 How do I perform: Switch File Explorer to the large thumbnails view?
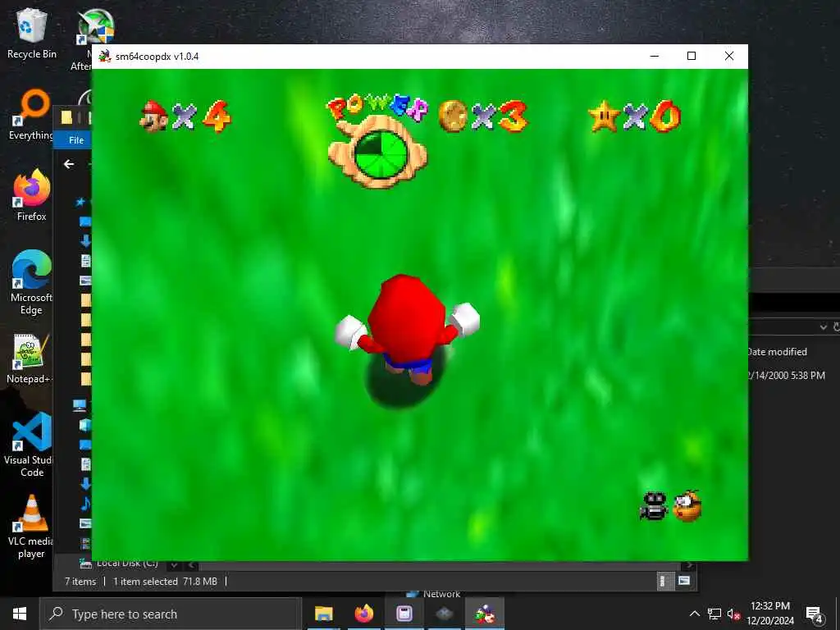pos(684,582)
